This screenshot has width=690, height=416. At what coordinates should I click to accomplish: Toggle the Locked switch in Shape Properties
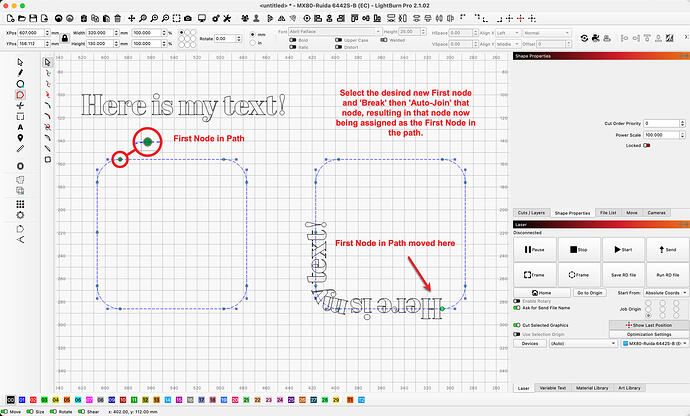tap(646, 145)
